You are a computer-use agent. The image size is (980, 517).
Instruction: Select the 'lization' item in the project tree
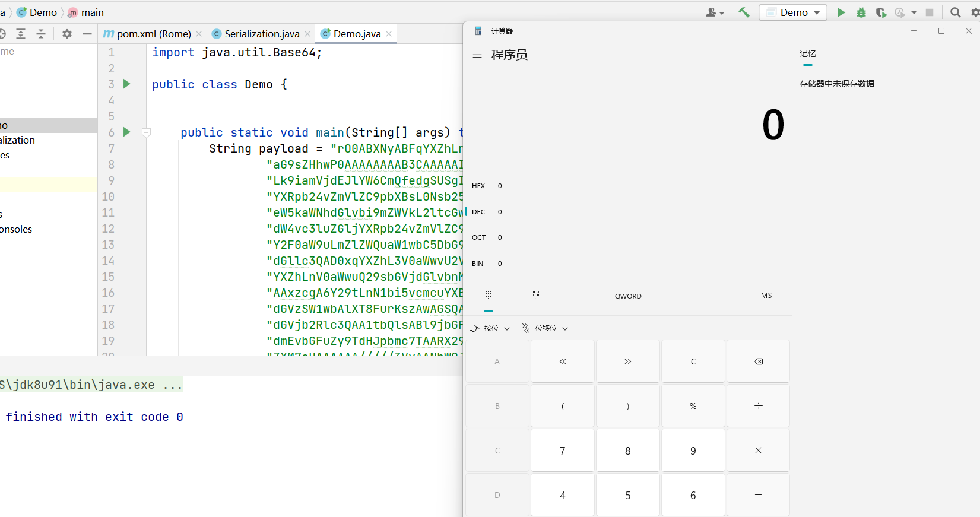point(18,140)
